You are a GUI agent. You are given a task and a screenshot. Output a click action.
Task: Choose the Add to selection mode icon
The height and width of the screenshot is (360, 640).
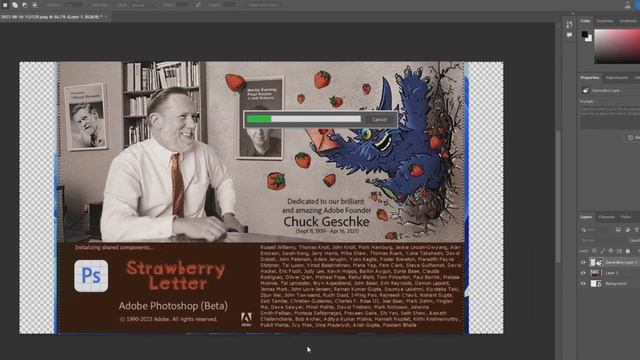pos(15,5)
